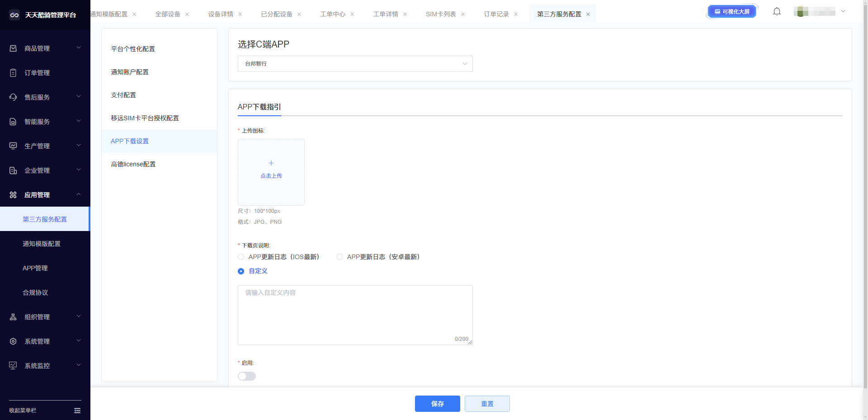Open the 可视化大屏 visualization screen
Image resolution: width=868 pixels, height=420 pixels.
click(x=732, y=12)
